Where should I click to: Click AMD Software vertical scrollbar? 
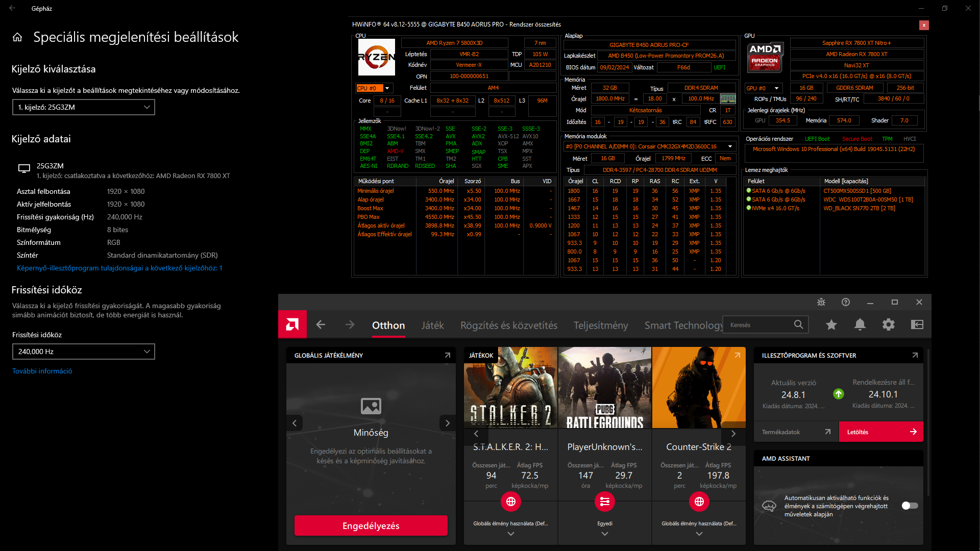[x=928, y=423]
